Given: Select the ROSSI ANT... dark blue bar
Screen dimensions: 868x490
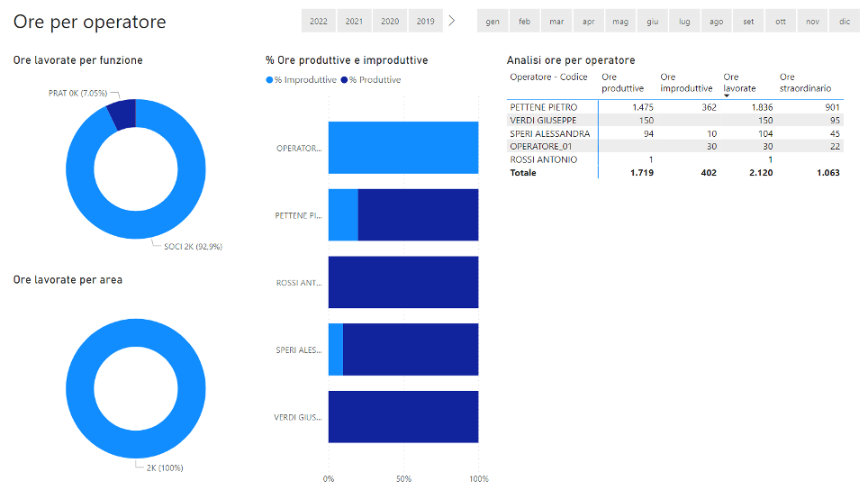Looking at the screenshot, I should tap(402, 283).
